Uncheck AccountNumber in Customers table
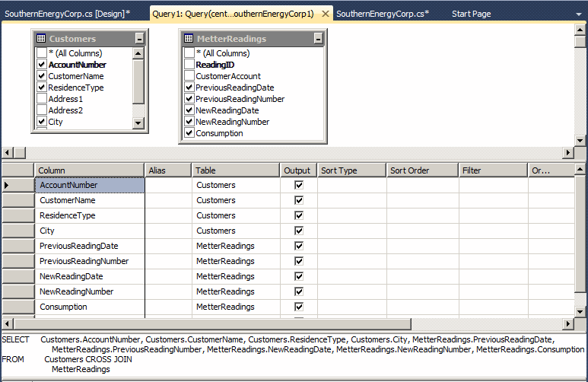The height and width of the screenshot is (382, 588). point(42,65)
